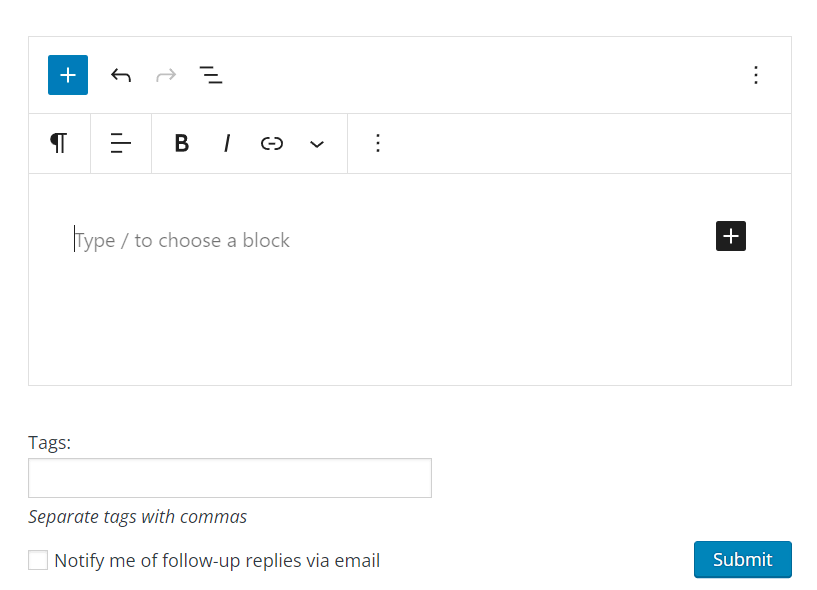Screen dimensions: 817x590
Task: Click the notify me label to toggle emails
Action: [x=216, y=560]
